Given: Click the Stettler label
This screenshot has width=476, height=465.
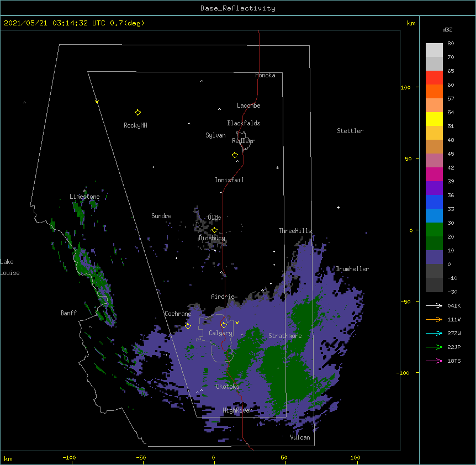Looking at the screenshot, I should click(350, 131).
